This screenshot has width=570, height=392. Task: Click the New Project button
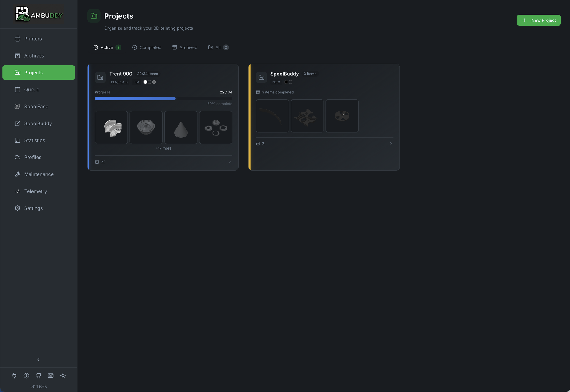pos(539,20)
